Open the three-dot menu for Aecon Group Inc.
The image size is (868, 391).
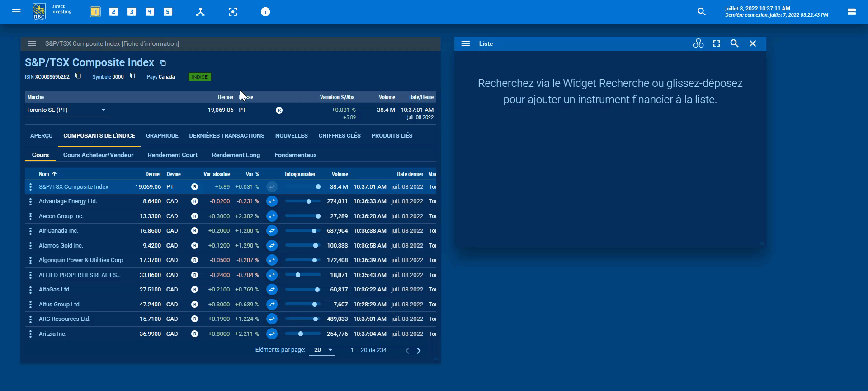point(30,216)
